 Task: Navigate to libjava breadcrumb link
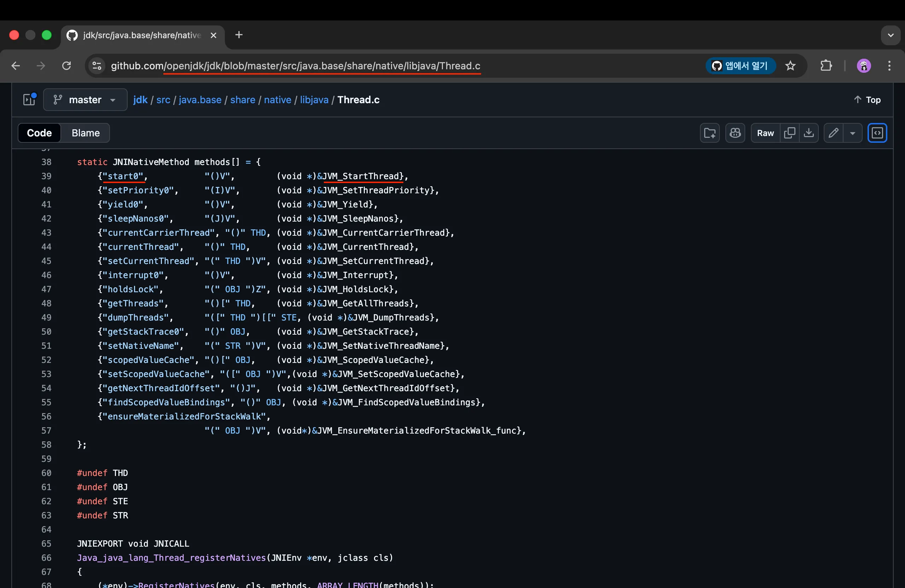click(314, 100)
